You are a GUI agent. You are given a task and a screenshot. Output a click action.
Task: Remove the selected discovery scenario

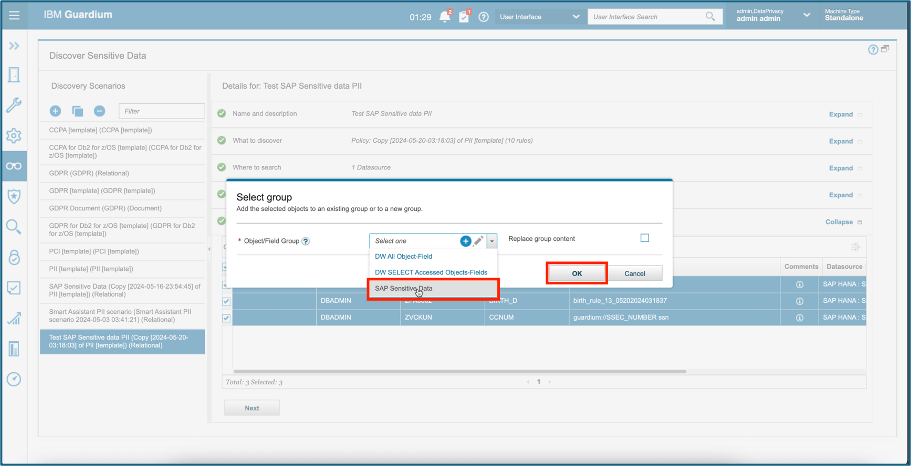[99, 111]
